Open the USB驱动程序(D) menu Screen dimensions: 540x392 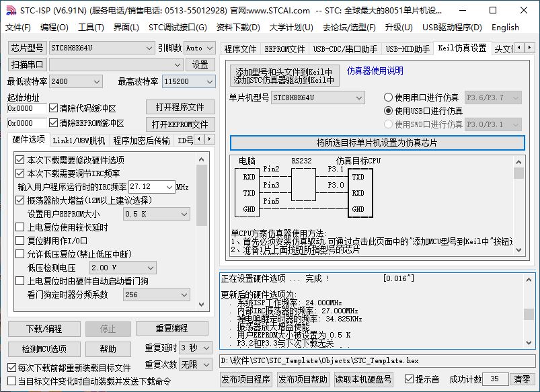[452, 27]
